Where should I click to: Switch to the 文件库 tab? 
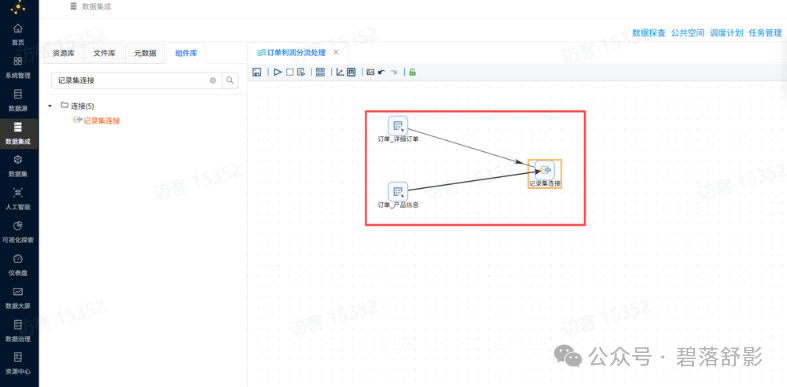pos(104,53)
